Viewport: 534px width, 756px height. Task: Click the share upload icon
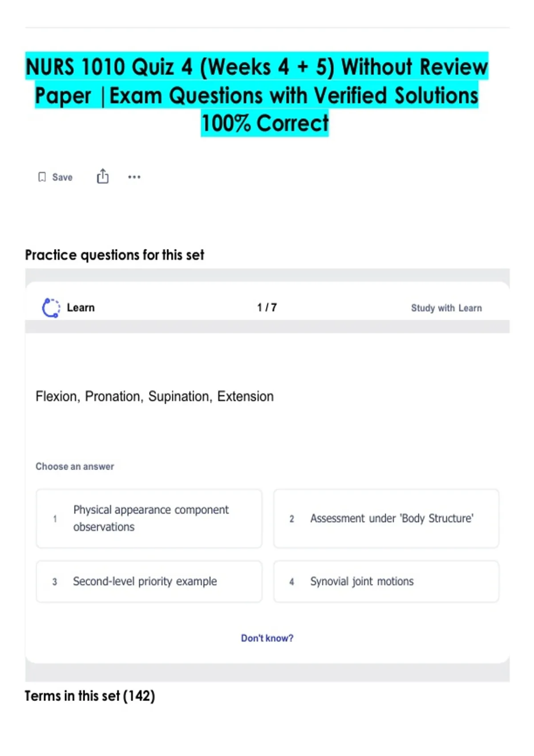(103, 176)
